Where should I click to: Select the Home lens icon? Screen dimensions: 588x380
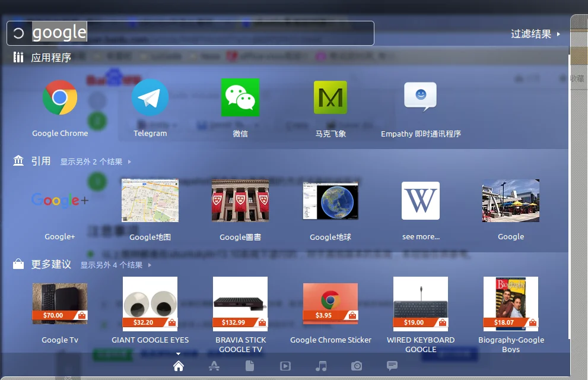(x=179, y=366)
